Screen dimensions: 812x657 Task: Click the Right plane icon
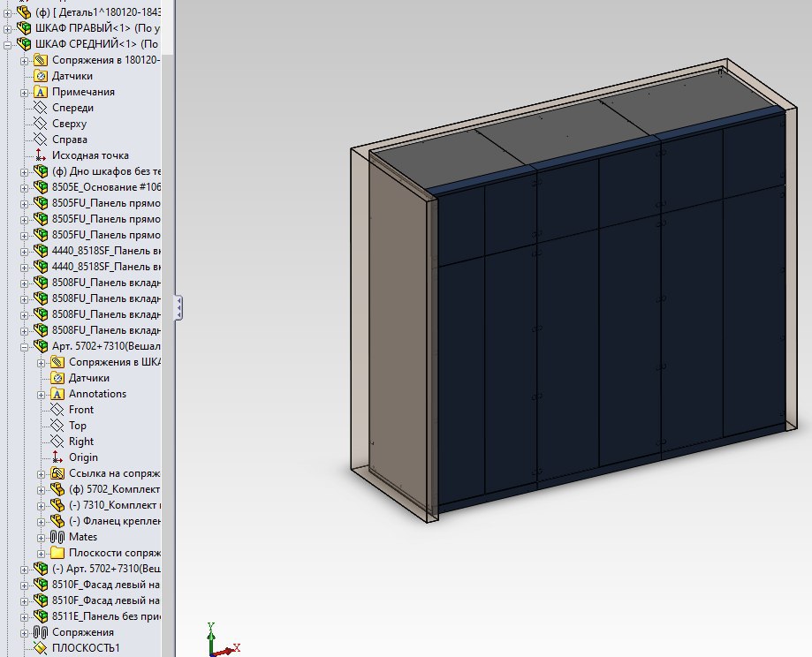click(57, 442)
